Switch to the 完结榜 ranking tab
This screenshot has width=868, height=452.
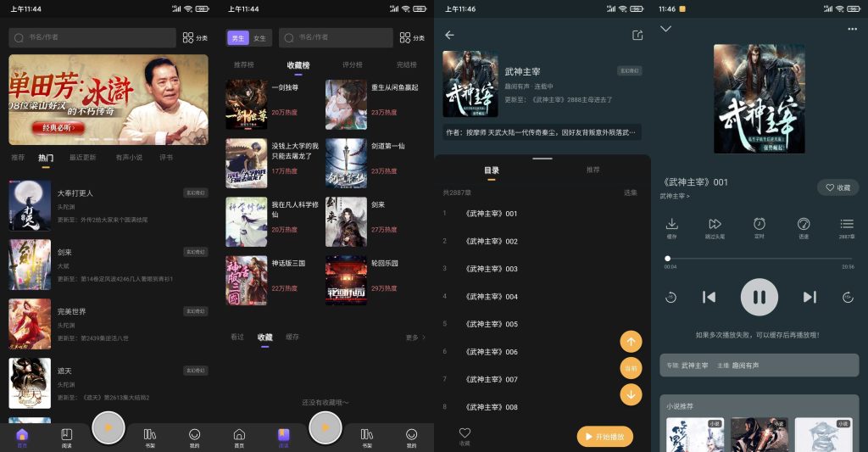pyautogui.click(x=406, y=64)
